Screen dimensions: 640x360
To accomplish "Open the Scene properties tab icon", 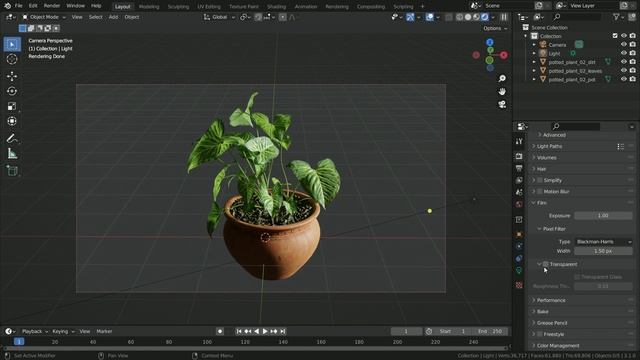I will (x=519, y=192).
